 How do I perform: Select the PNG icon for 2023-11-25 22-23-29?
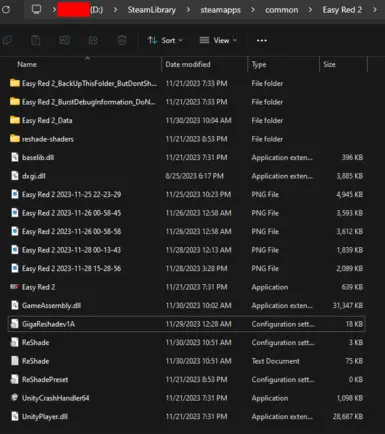[x=15, y=194]
